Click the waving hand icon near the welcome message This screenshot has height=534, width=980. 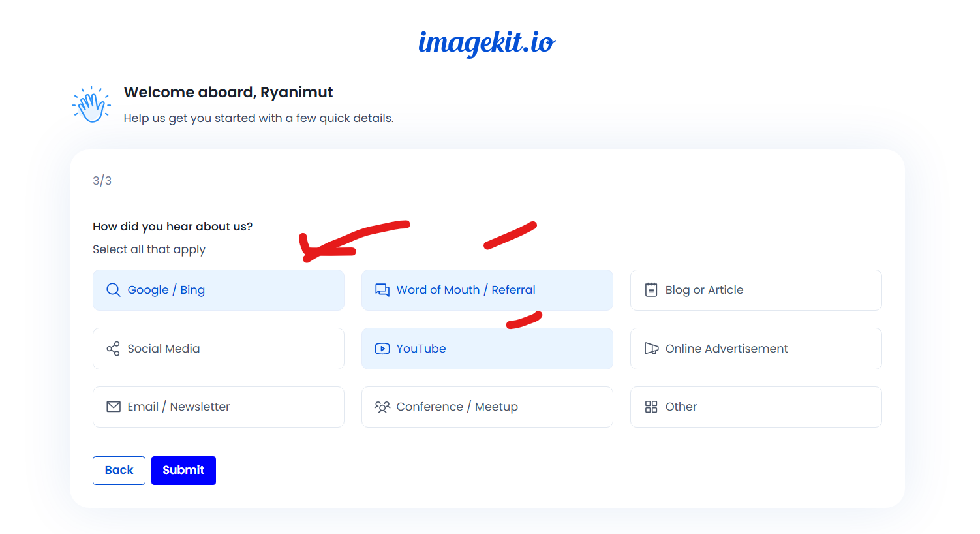pos(91,103)
